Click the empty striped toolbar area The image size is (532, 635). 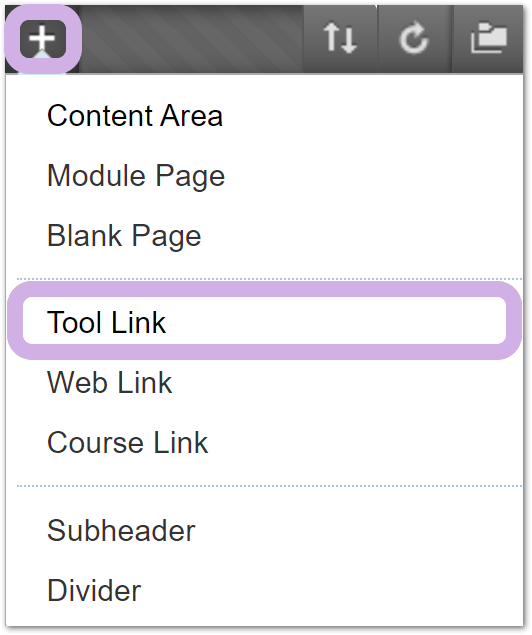coord(192,39)
